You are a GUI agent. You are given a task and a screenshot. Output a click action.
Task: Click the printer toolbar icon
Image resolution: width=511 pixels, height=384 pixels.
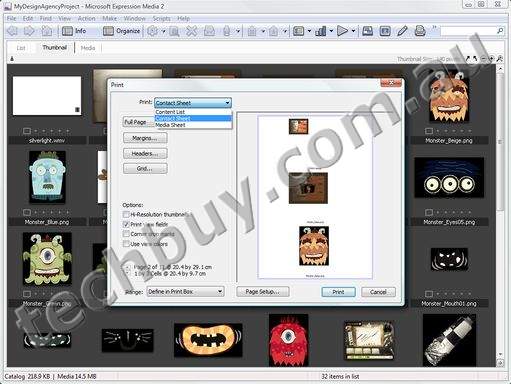[420, 31]
